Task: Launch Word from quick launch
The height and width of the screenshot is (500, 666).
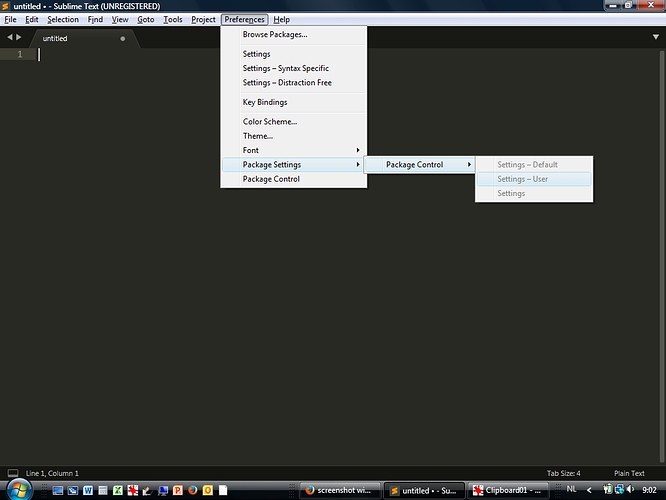Action: [88, 490]
